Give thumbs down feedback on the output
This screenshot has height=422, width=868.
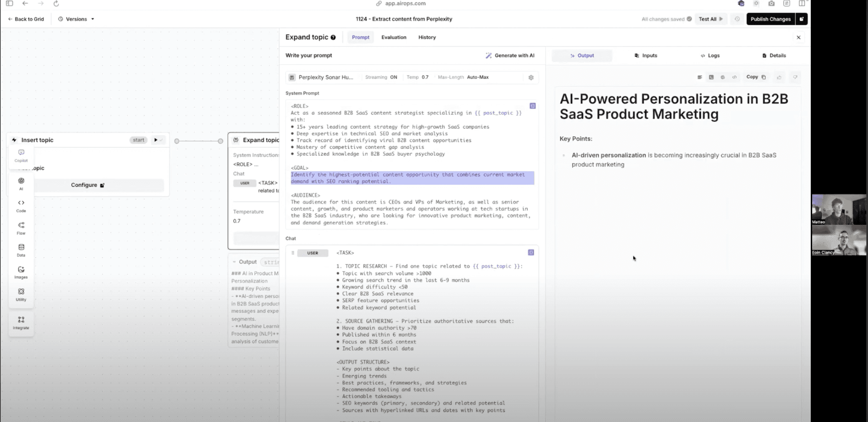pyautogui.click(x=795, y=77)
